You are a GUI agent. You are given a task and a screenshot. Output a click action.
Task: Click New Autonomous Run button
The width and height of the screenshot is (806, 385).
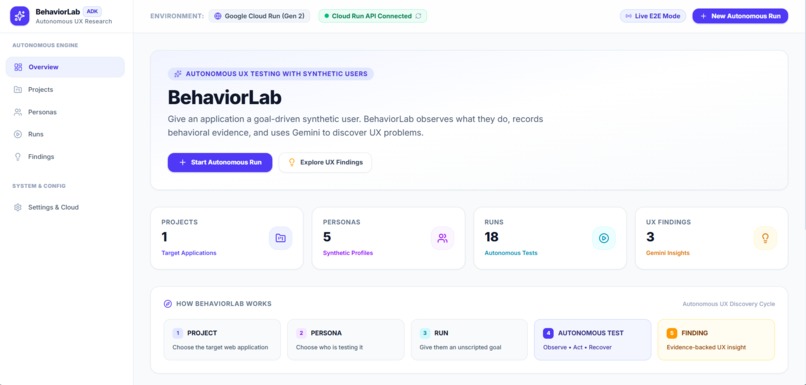740,16
